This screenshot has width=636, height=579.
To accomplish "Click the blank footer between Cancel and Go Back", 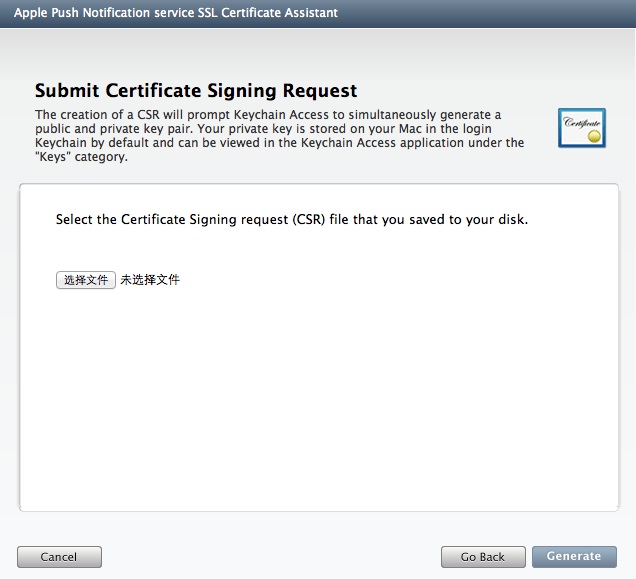I will (x=270, y=557).
